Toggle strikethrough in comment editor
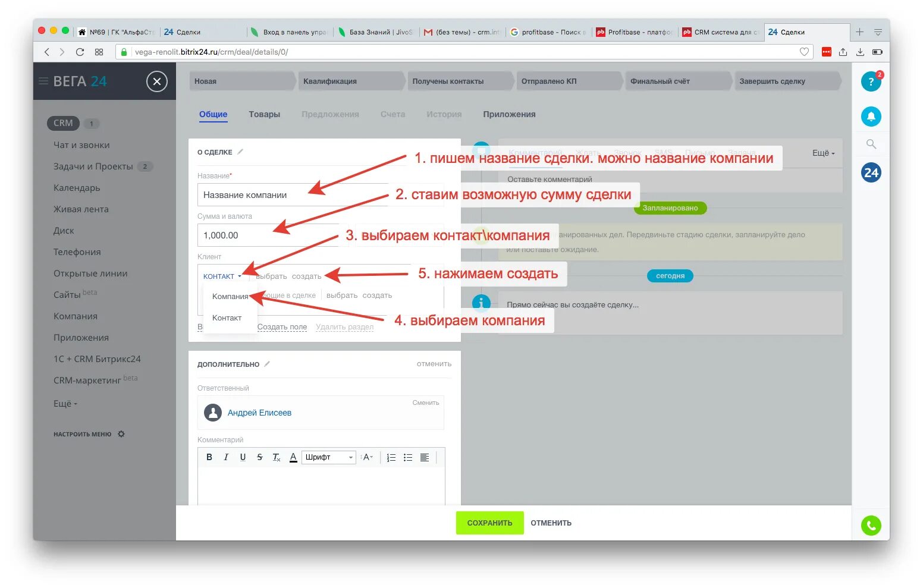This screenshot has width=923, height=588. (259, 457)
